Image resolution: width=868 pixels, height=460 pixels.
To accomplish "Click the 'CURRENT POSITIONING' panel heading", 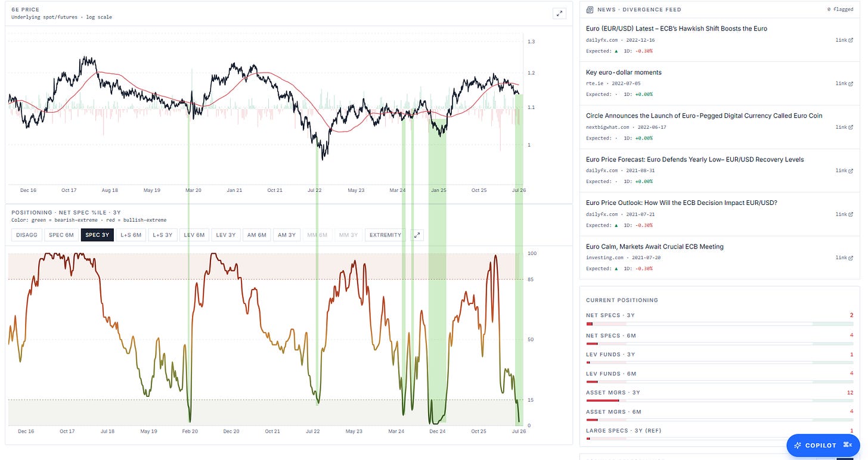I will pyautogui.click(x=622, y=300).
